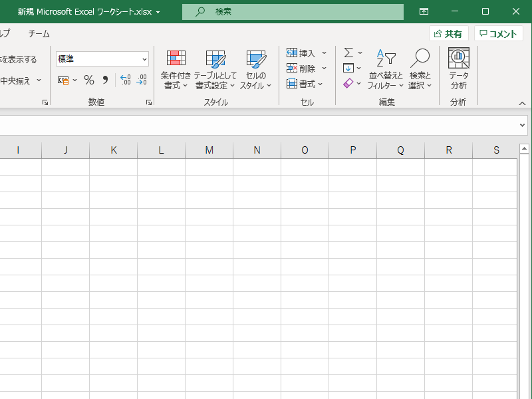Viewport: 532px width, 399px height.
Task: Click the Percent Style (%) icon
Action: 89,80
